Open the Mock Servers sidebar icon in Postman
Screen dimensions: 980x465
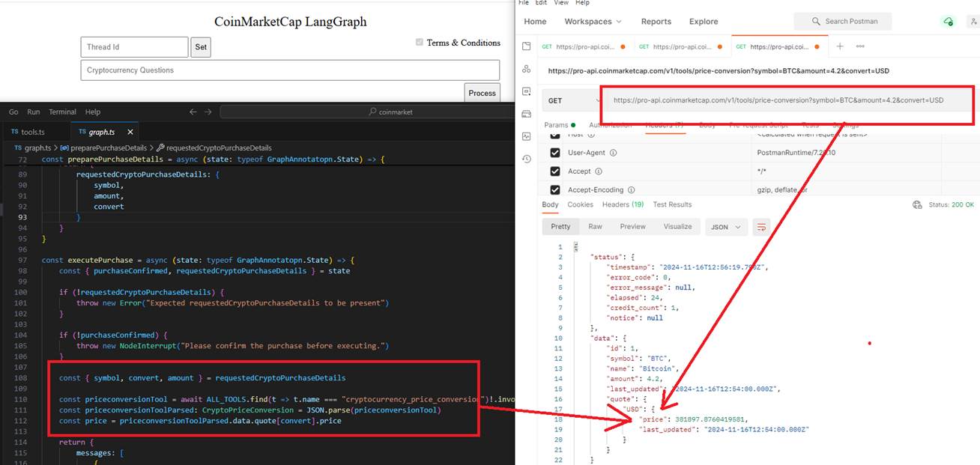pos(527,114)
